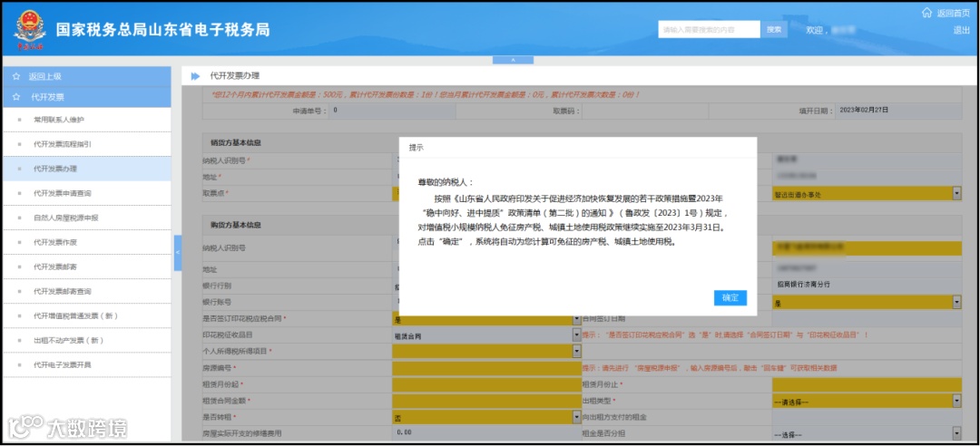This screenshot has width=980, height=446.
Task: Click the blue arrow icon beside 代开发票办理 title
Action: pos(196,76)
